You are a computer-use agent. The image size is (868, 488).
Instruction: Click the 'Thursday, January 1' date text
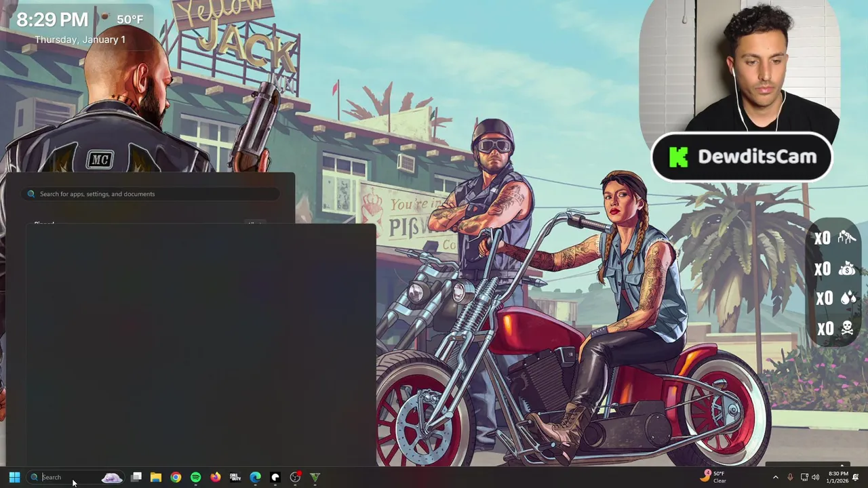point(80,40)
